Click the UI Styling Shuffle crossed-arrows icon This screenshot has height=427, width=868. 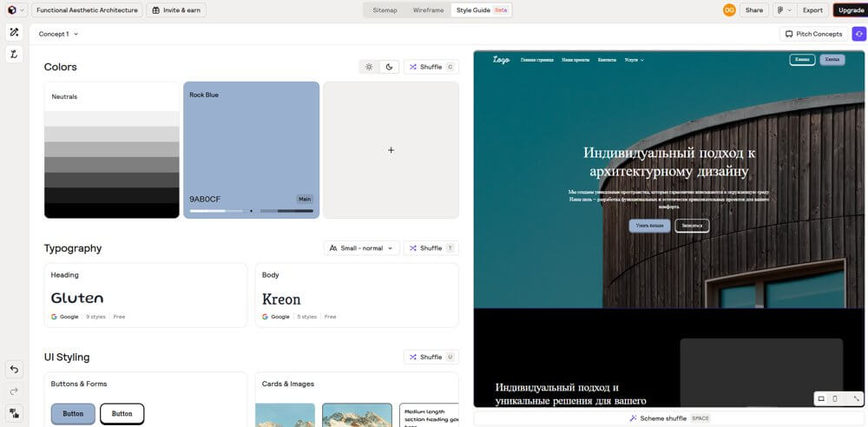pos(413,358)
